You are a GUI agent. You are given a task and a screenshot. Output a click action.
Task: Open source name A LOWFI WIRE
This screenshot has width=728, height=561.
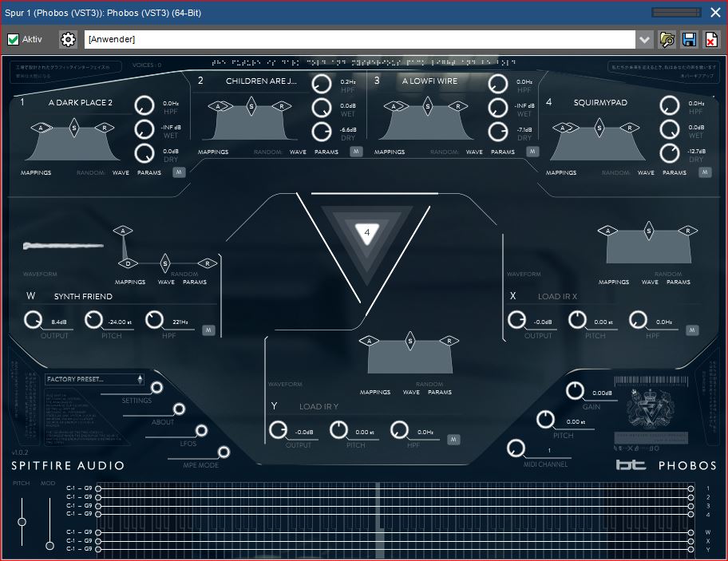click(429, 81)
